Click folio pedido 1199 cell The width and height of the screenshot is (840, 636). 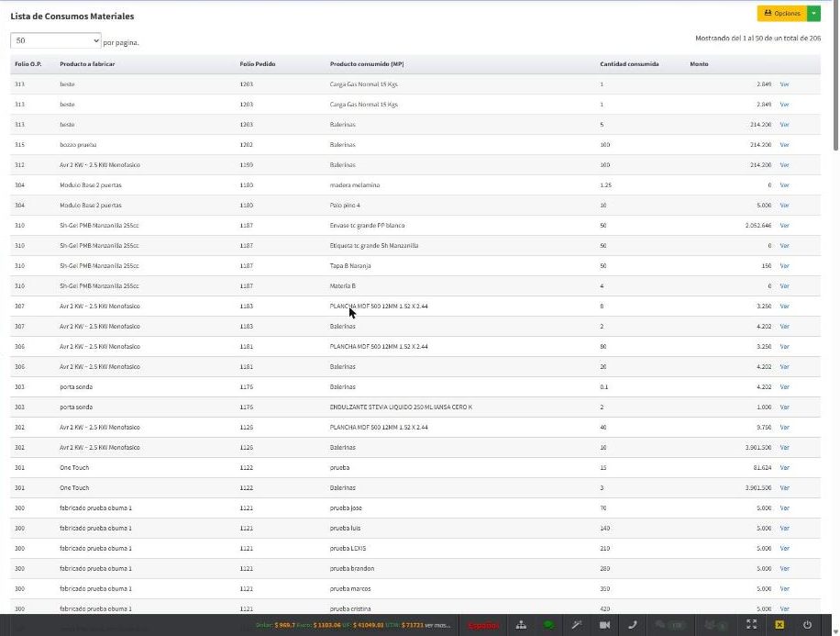pos(247,165)
